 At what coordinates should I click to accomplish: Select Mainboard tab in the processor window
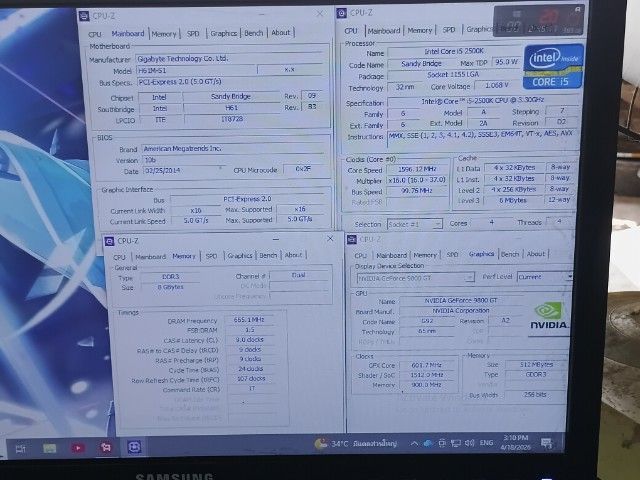tap(384, 31)
